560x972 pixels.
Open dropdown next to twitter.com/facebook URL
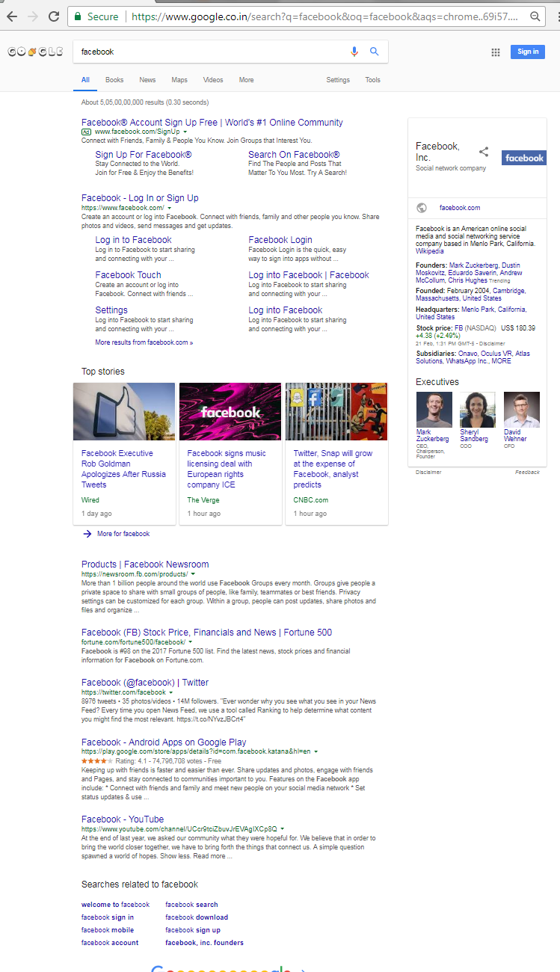point(171,692)
